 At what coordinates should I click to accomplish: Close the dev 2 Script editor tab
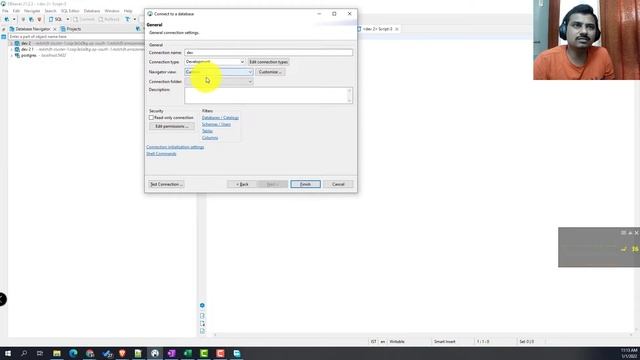(x=397, y=29)
